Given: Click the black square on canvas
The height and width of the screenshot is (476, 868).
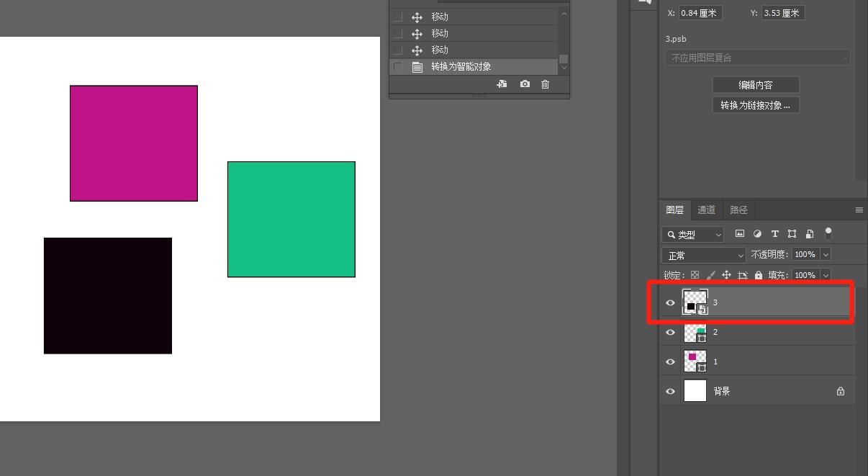Looking at the screenshot, I should [108, 296].
